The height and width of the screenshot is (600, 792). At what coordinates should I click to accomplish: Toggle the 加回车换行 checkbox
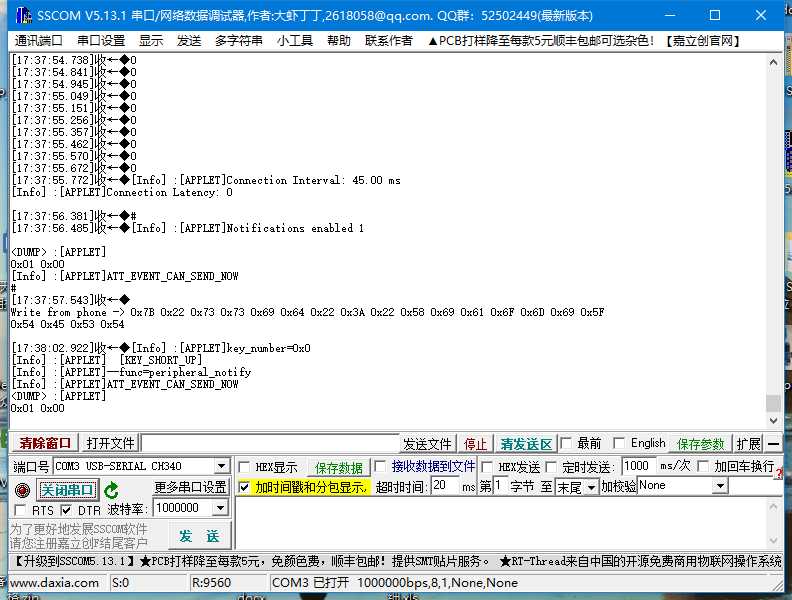703,466
